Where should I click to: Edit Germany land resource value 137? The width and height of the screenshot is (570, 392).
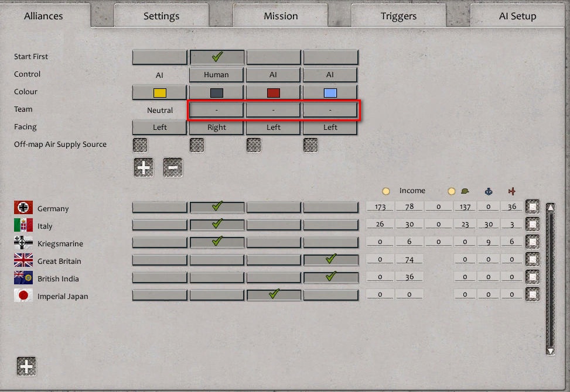pos(465,207)
